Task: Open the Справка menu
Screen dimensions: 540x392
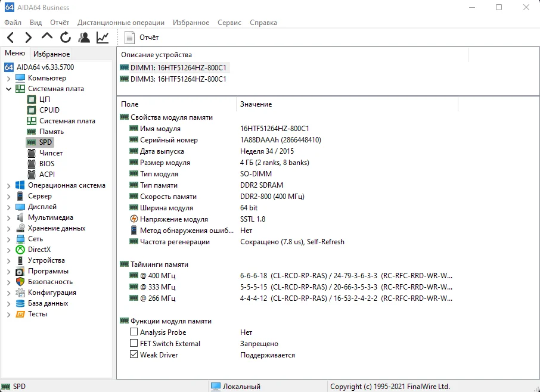Action: [x=263, y=23]
